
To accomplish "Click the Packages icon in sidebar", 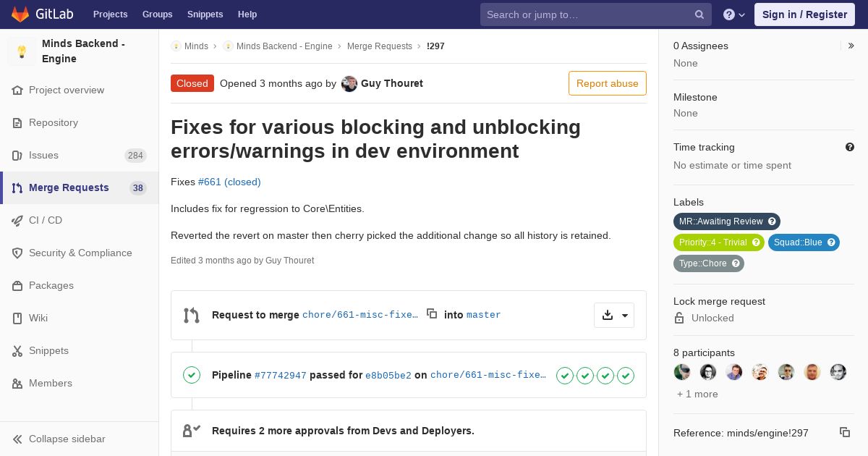I will click(17, 286).
